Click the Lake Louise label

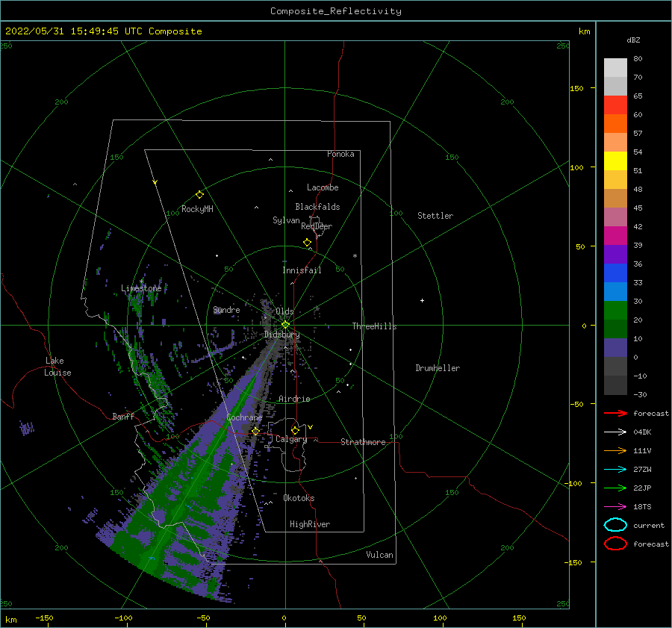(57, 367)
